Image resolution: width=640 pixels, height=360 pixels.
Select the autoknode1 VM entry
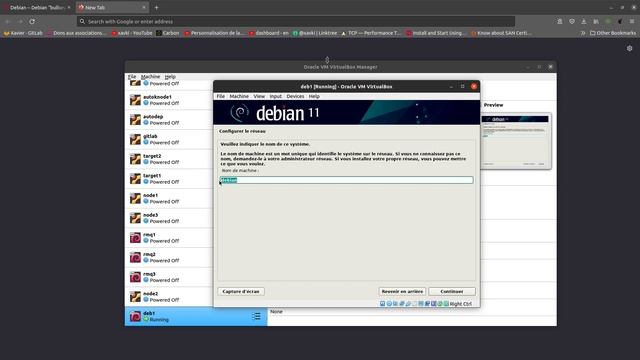169,100
